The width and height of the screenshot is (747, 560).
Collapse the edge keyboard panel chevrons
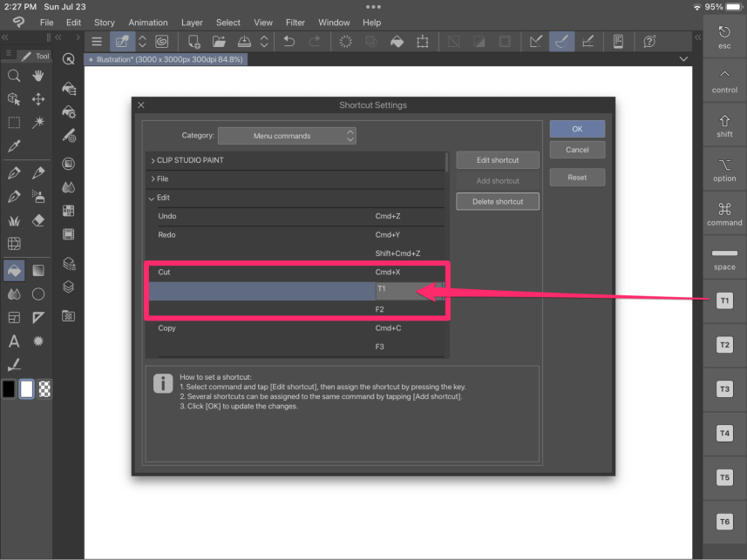coord(698,37)
